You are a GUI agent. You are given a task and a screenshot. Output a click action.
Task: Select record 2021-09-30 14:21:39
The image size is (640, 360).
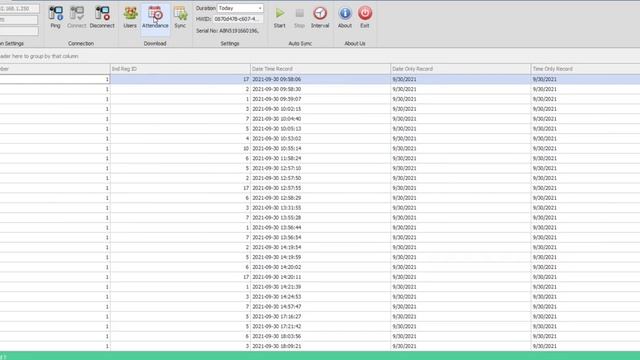(x=320, y=287)
